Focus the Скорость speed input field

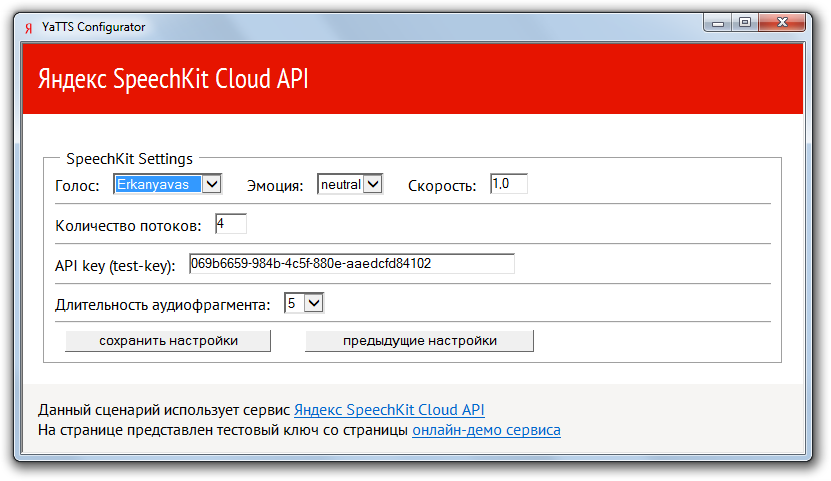click(508, 184)
